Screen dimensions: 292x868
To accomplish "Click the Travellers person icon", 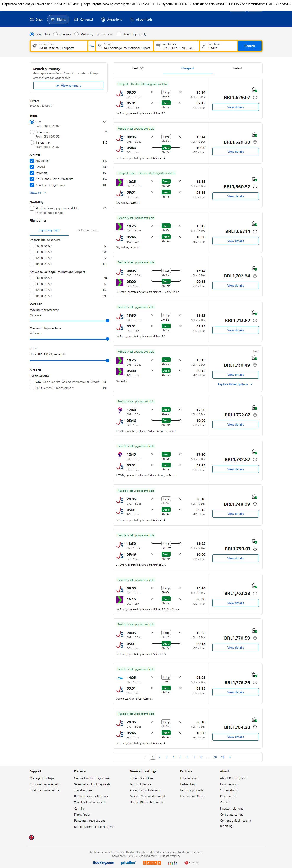I will tap(204, 46).
